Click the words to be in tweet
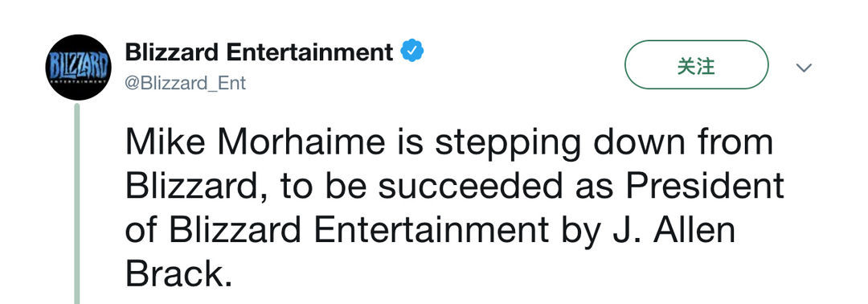The image size is (868, 304). [x=323, y=186]
